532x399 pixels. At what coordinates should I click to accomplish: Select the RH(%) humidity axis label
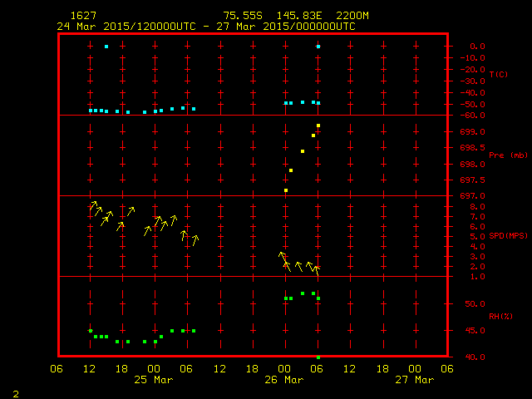(499, 317)
